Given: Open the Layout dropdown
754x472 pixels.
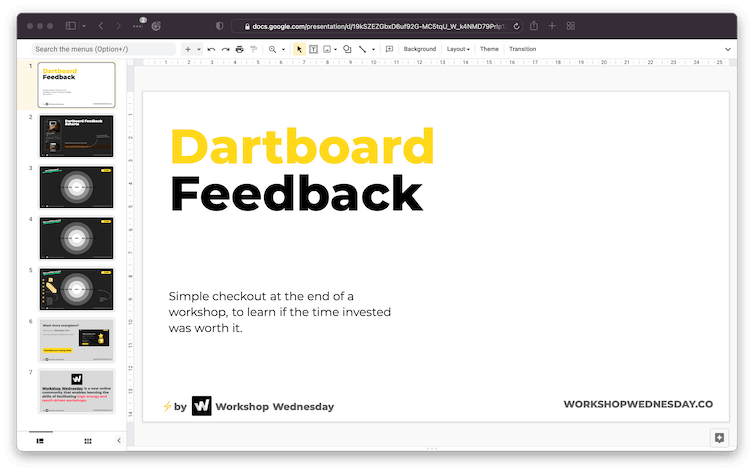Looking at the screenshot, I should (x=458, y=49).
